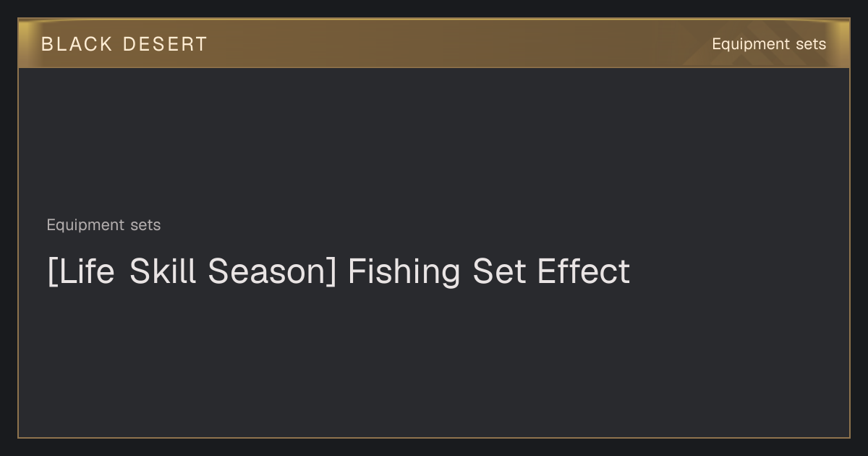Select the gray Equipment sets breadcrumb above the title
This screenshot has height=456, width=868.
pyautogui.click(x=103, y=225)
